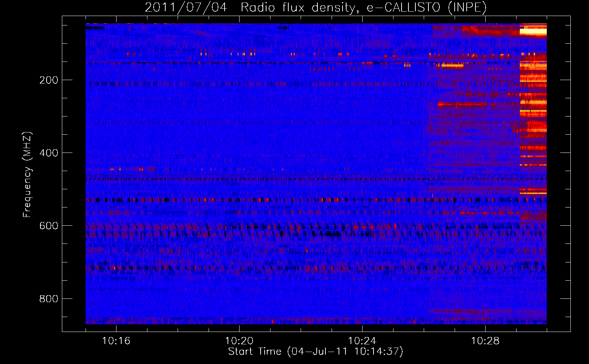
Task: Click the 800 frequency tick label
Action: coord(49,299)
